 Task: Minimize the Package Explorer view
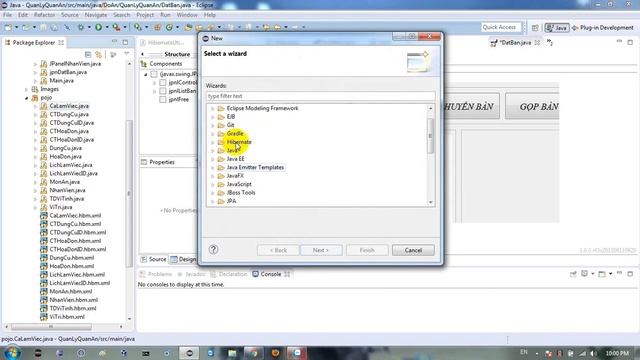114,42
